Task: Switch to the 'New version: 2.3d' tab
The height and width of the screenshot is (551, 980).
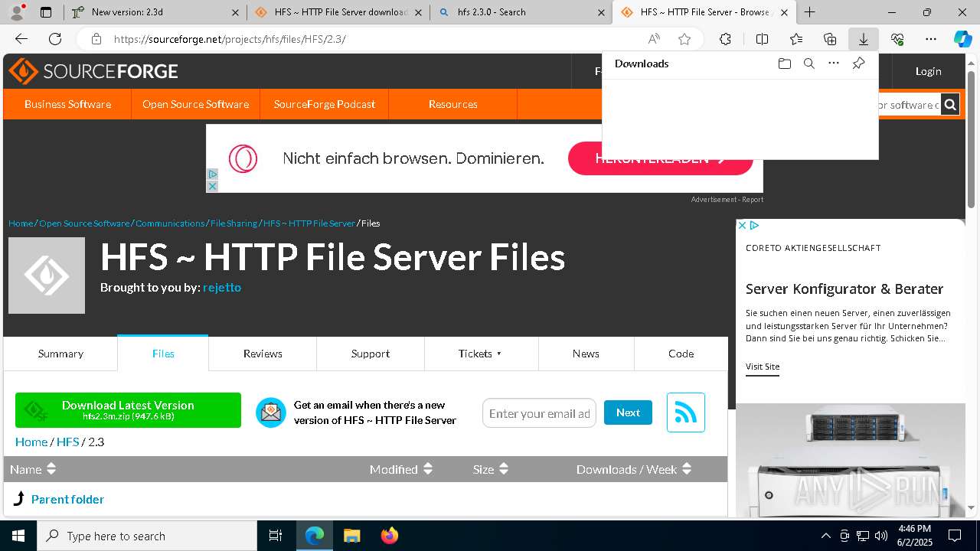Action: 154,12
